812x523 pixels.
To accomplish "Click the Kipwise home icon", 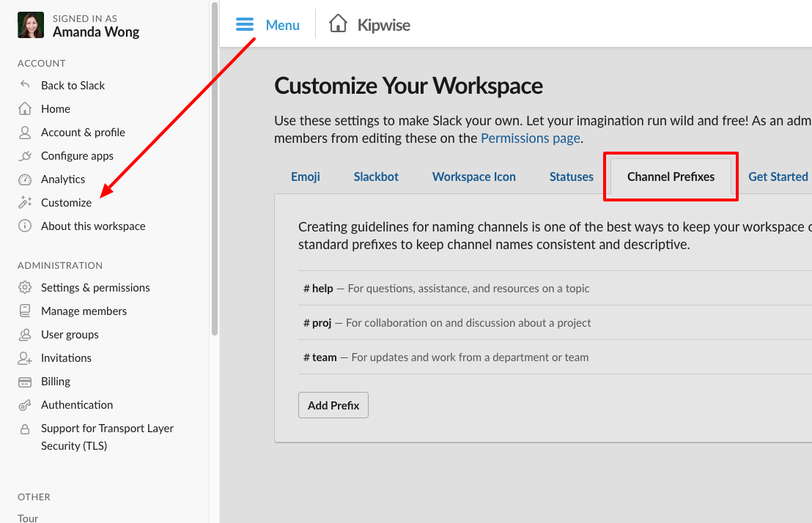I will 338,23.
